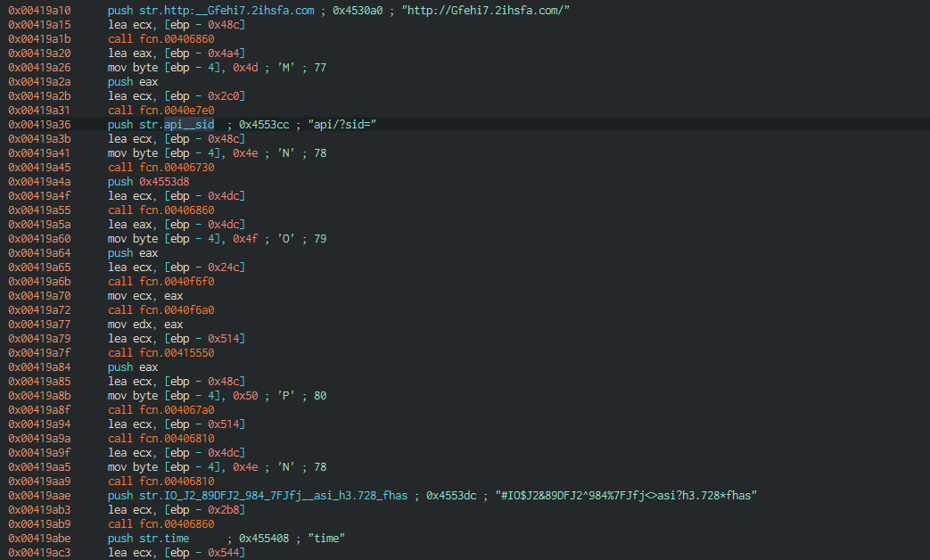Viewport: 930px width, 560px height.
Task: Select lea ecx, [ebp - 0x24c] line
Action: [x=177, y=267]
